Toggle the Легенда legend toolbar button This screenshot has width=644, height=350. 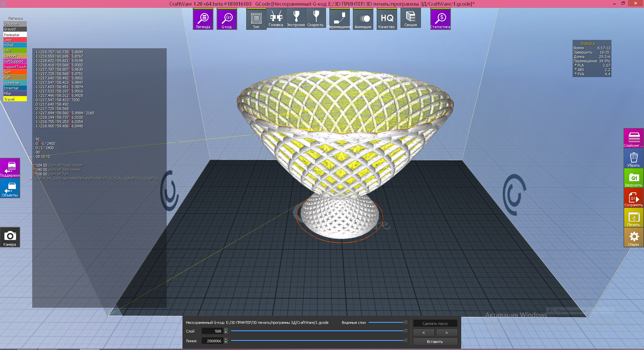tap(203, 19)
